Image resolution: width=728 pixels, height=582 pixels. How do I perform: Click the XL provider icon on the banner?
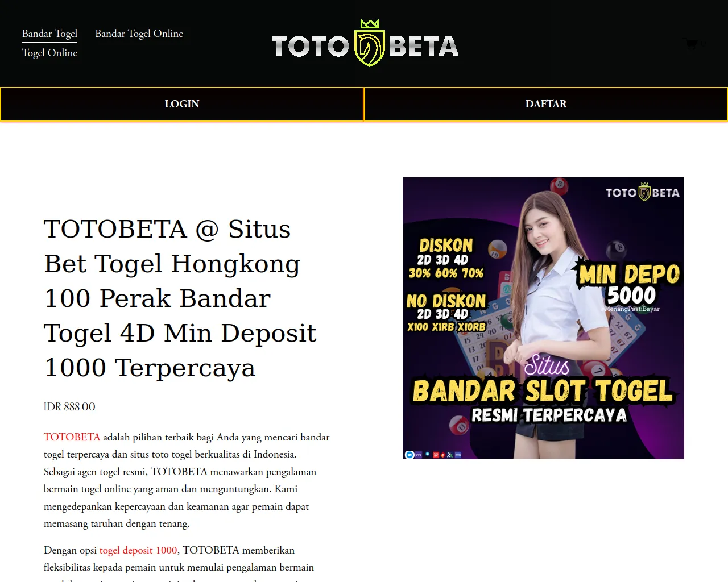pyautogui.click(x=450, y=455)
